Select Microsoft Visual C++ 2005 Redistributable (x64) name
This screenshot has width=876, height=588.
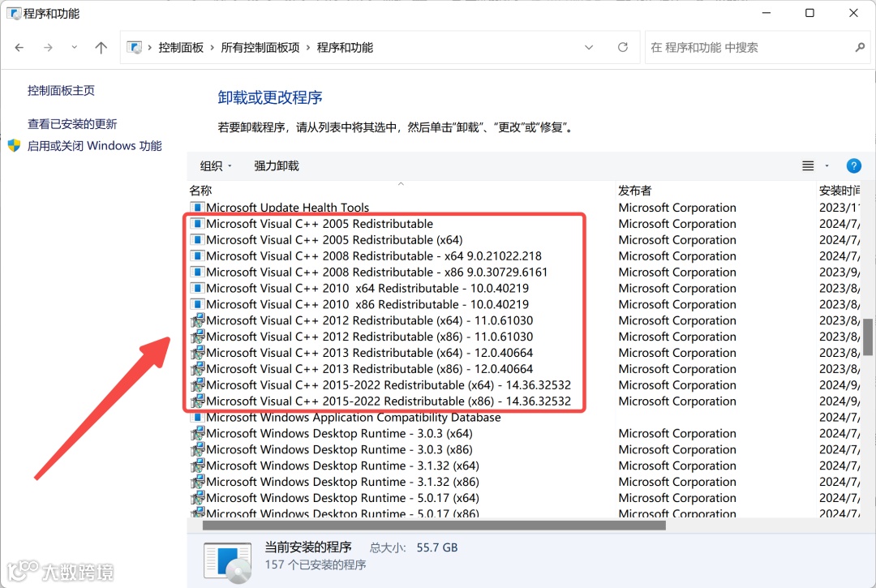(334, 240)
